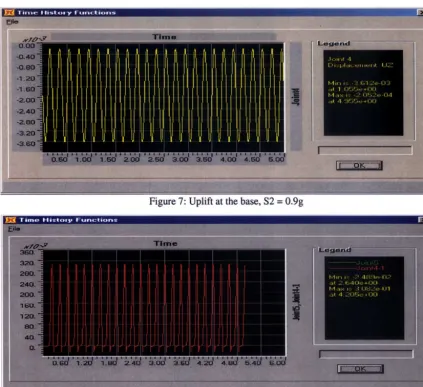Click the app icon in lower window title bar

pyautogui.click(x=10, y=220)
